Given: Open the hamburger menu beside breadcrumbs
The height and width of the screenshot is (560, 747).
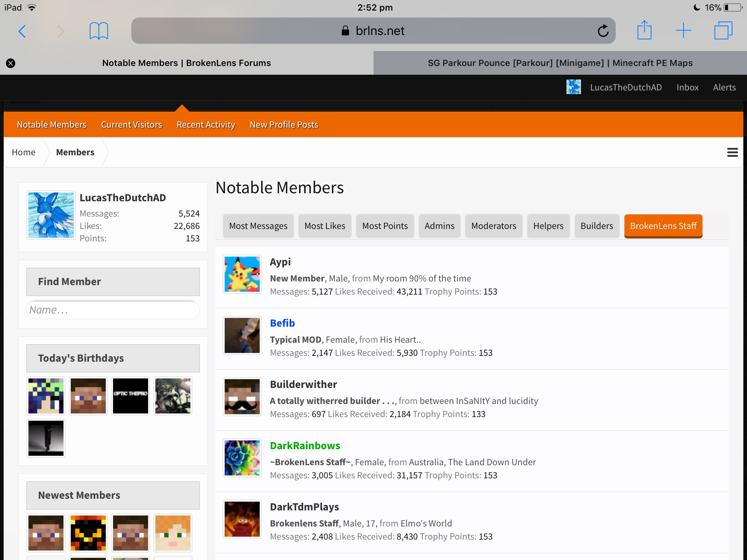Looking at the screenshot, I should (x=732, y=152).
